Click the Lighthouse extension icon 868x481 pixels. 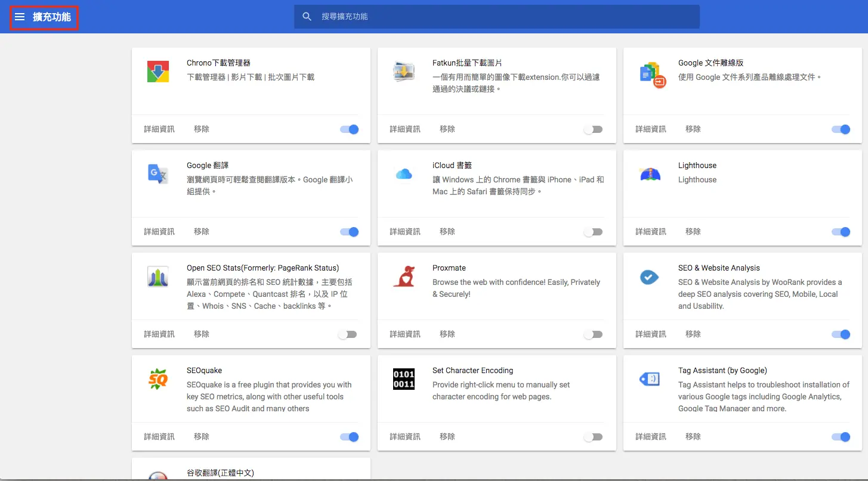[x=650, y=174]
